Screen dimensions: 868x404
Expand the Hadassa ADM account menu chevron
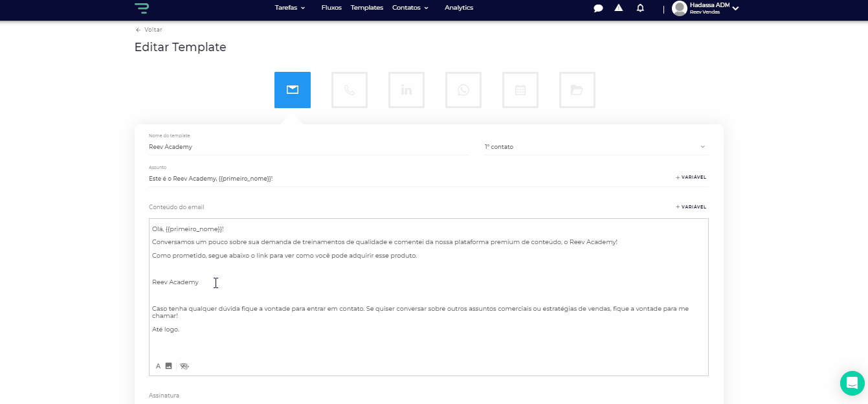pos(735,8)
